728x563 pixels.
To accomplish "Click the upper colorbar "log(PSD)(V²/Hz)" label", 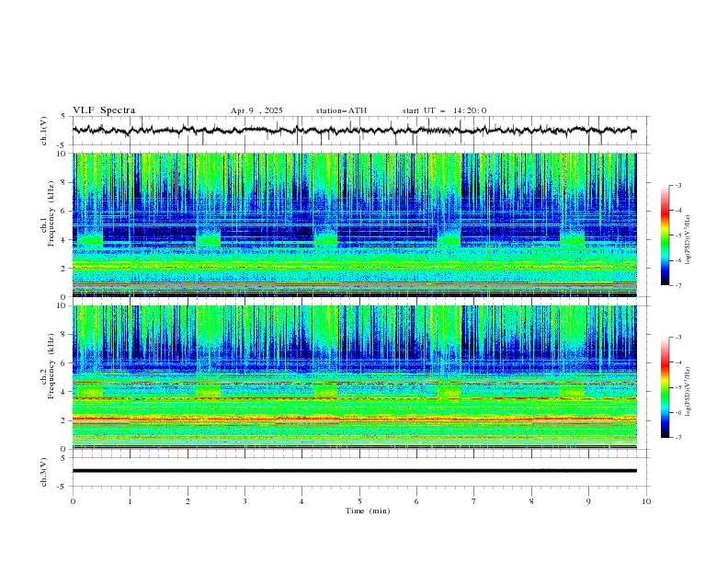I will coord(688,240).
